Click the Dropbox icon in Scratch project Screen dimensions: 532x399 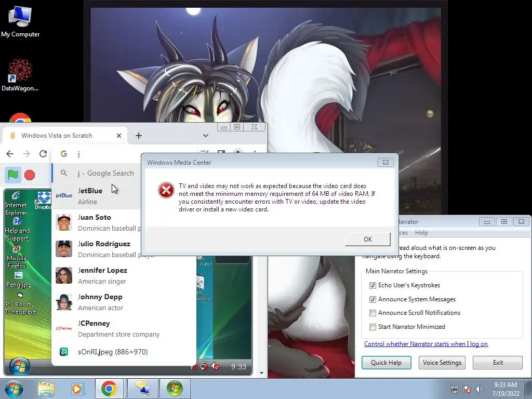coord(44,200)
